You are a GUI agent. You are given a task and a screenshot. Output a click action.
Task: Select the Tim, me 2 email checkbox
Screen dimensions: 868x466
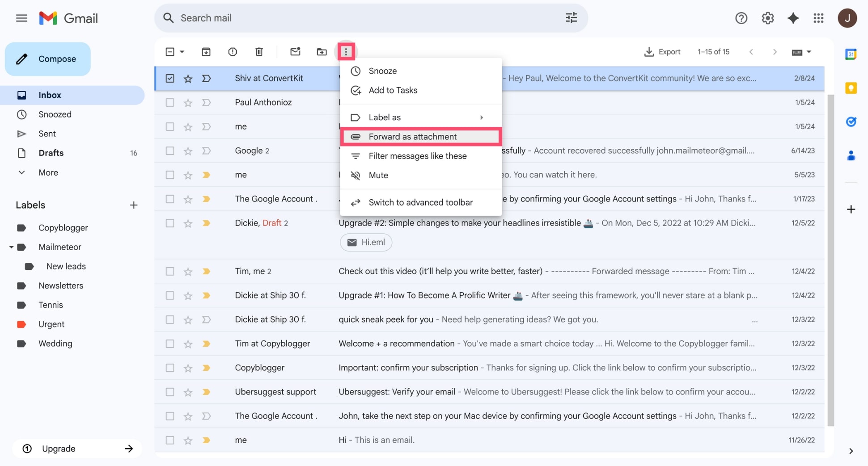coord(170,272)
